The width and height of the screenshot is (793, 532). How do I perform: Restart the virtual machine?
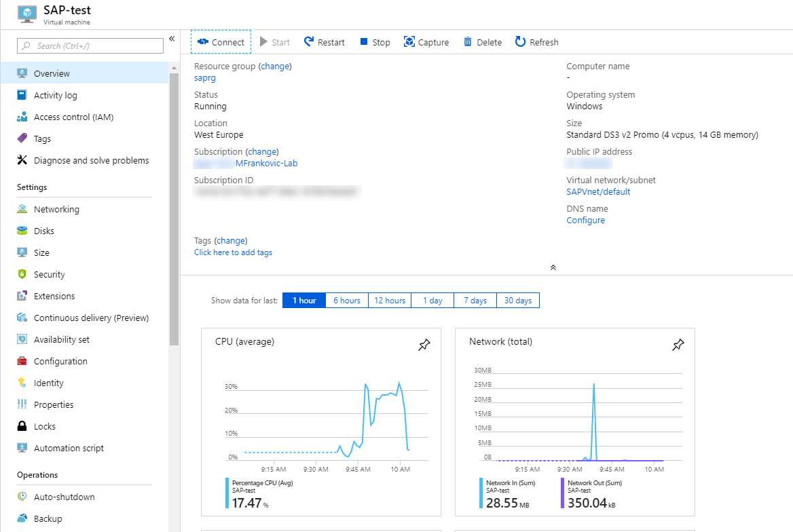pos(324,42)
